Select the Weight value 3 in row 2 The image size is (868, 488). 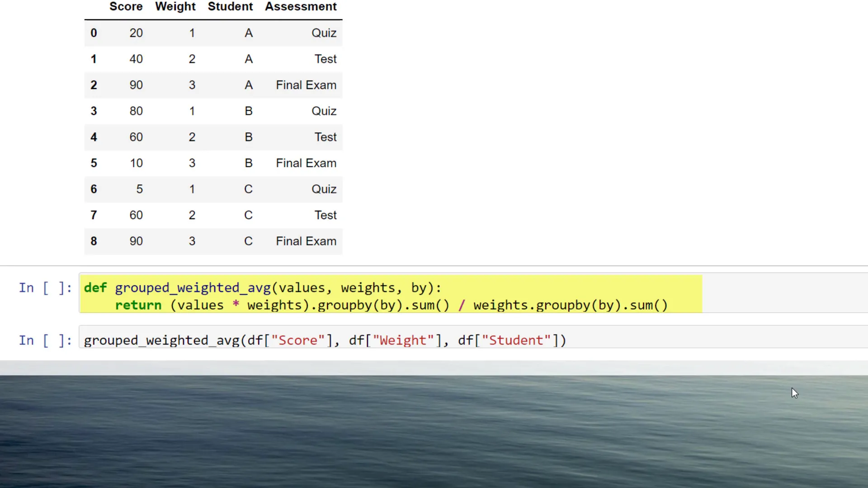point(192,85)
